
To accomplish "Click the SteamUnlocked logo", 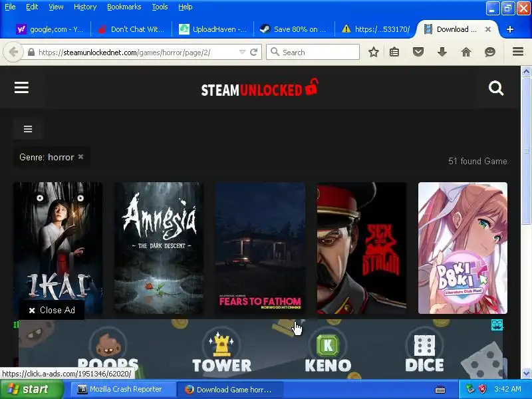I will [x=260, y=88].
